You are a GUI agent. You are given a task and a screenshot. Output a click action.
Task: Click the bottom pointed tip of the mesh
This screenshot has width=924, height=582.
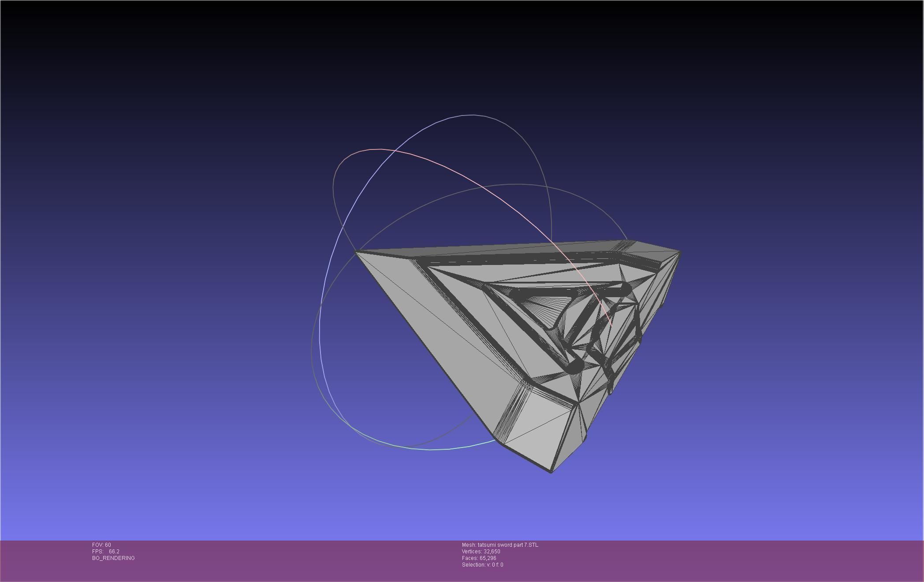pyautogui.click(x=551, y=472)
